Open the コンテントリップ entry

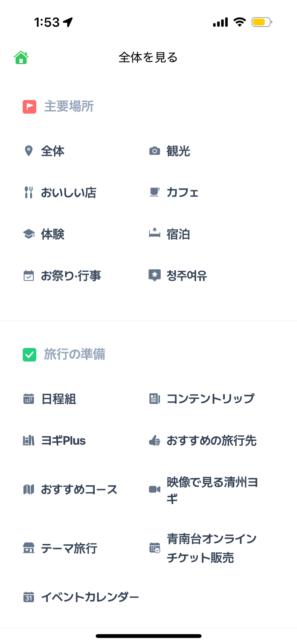211,399
